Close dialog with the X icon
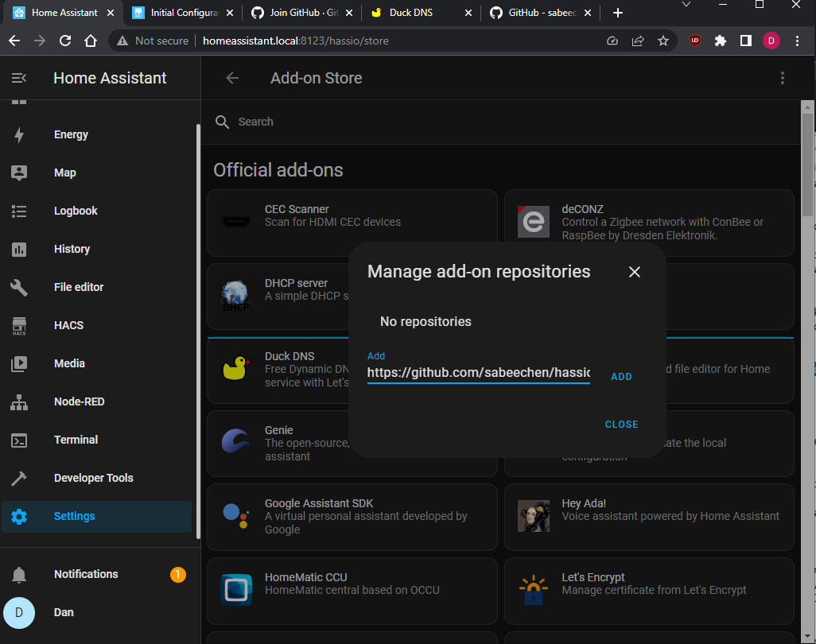The image size is (816, 644). [x=635, y=272]
